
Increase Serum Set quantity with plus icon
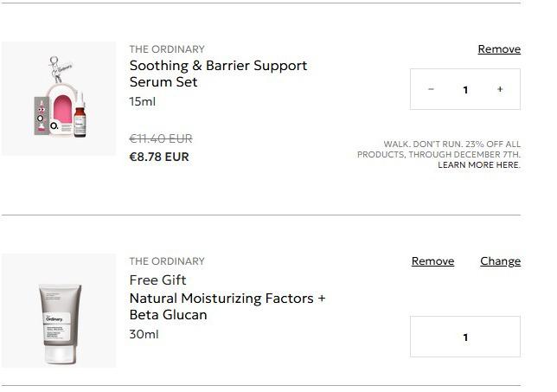point(500,89)
